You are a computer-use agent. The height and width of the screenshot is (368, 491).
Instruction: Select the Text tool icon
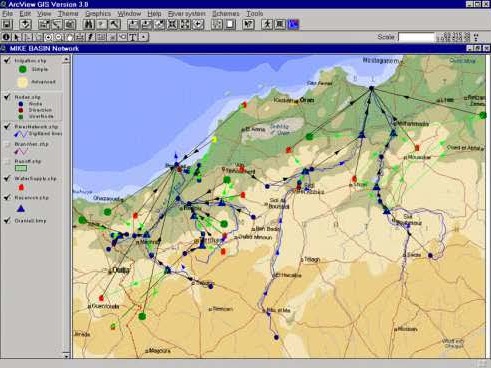pyautogui.click(x=133, y=37)
